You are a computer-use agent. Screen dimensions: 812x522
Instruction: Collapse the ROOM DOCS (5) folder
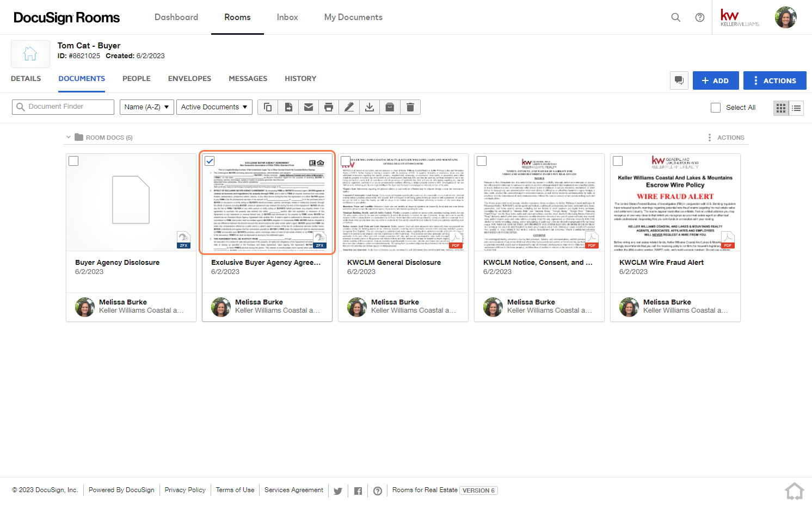[x=69, y=137]
